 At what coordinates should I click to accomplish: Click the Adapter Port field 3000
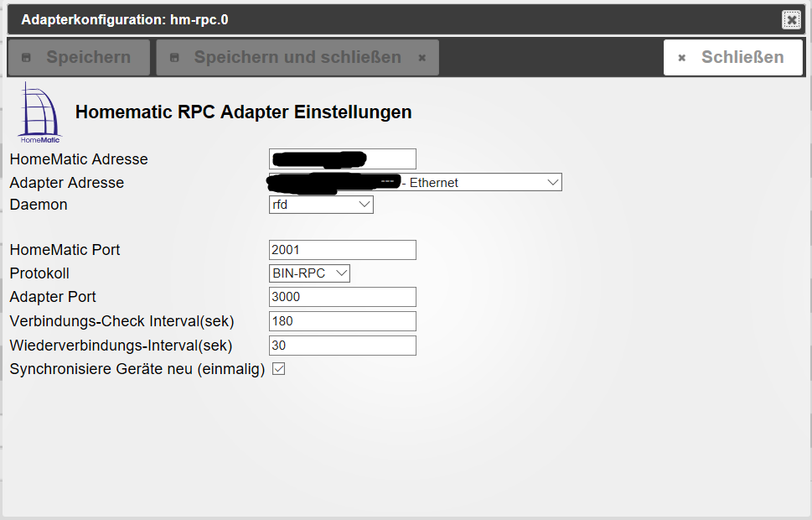[342, 297]
